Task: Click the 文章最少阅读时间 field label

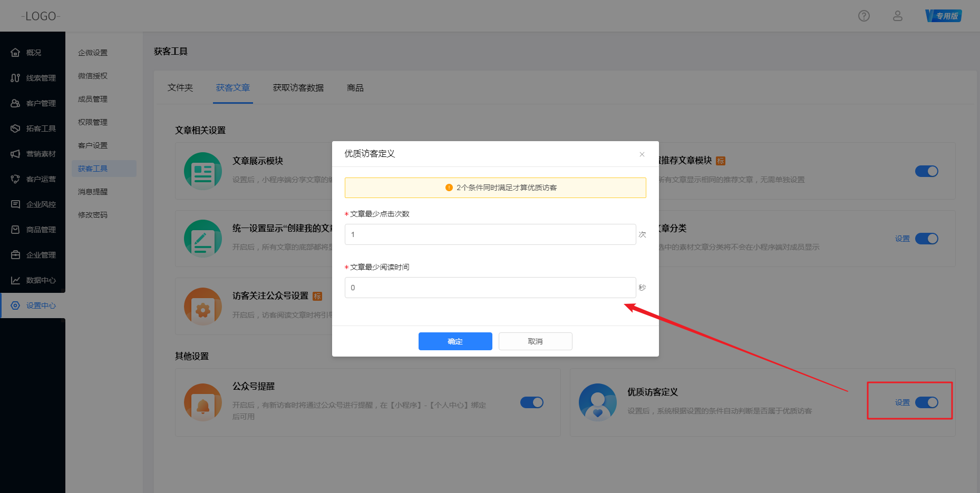Action: click(380, 267)
